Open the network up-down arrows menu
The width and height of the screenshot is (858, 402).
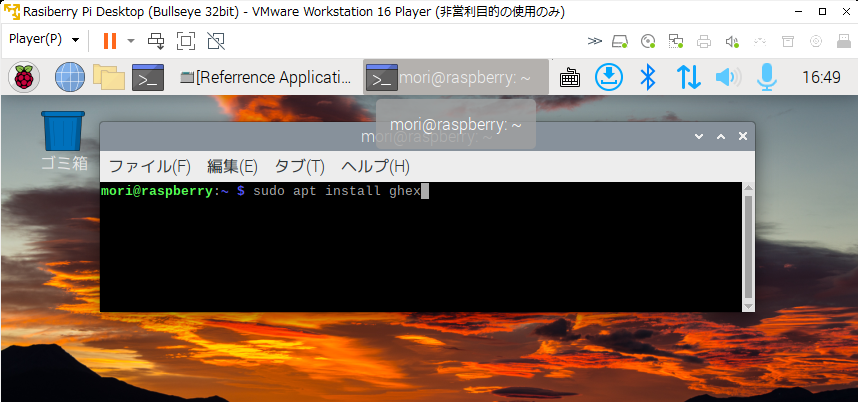tap(688, 77)
